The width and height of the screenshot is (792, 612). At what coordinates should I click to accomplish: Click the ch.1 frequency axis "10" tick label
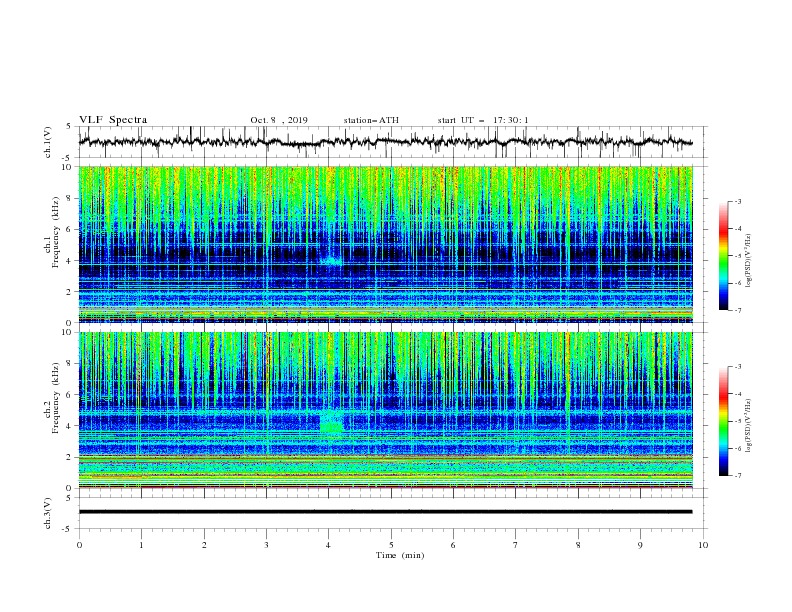tap(68, 167)
